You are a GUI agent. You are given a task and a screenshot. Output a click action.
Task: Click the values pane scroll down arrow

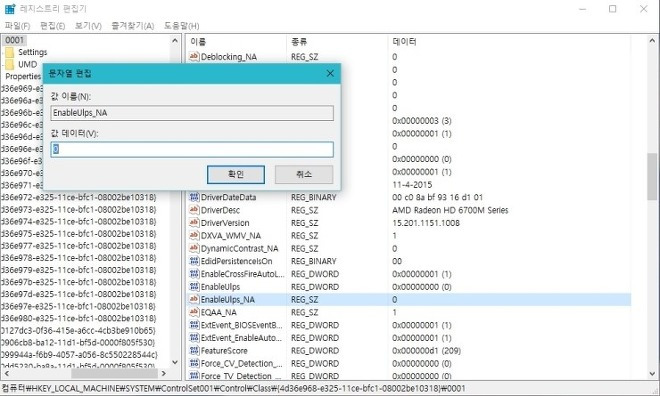(x=652, y=373)
